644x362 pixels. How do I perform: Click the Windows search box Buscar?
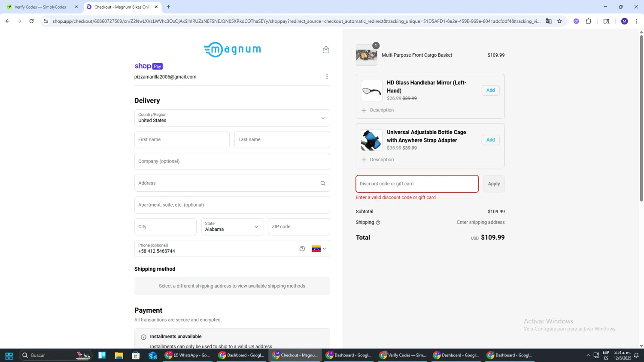click(56, 356)
